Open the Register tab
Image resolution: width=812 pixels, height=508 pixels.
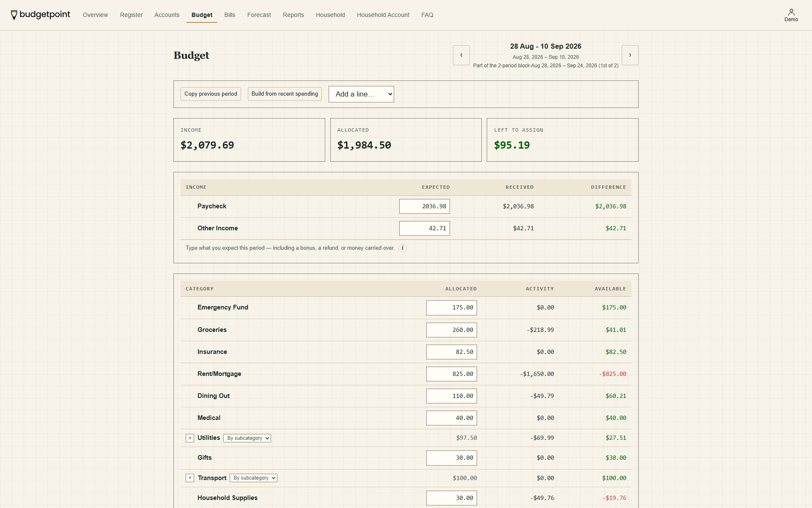131,15
